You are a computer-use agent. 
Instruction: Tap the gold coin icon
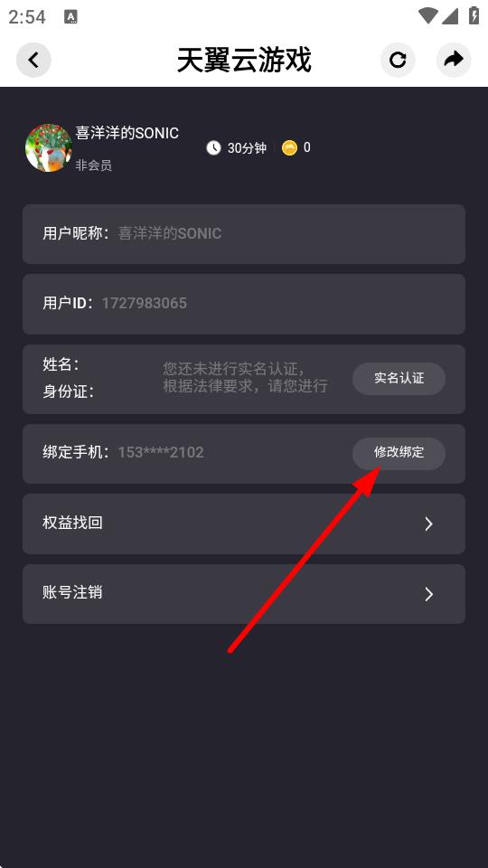(x=289, y=147)
